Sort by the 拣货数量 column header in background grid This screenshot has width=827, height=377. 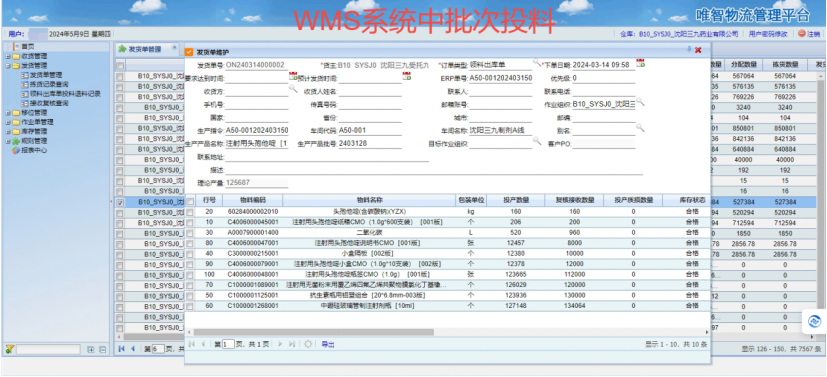[x=785, y=65]
